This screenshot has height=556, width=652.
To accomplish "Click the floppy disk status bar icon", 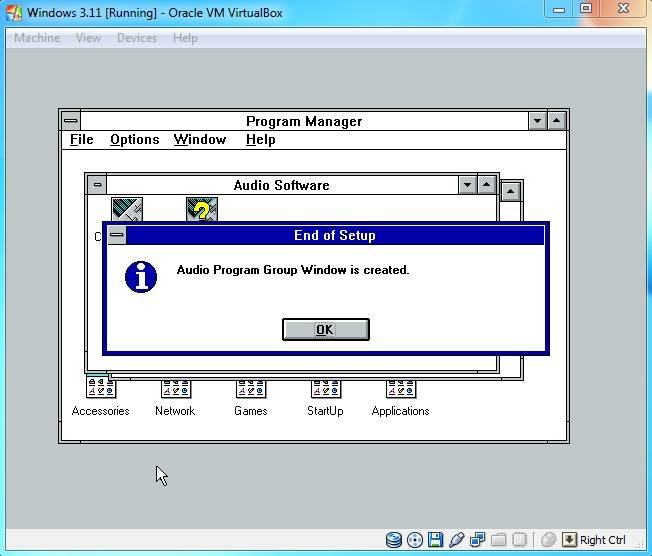I will tap(436, 540).
